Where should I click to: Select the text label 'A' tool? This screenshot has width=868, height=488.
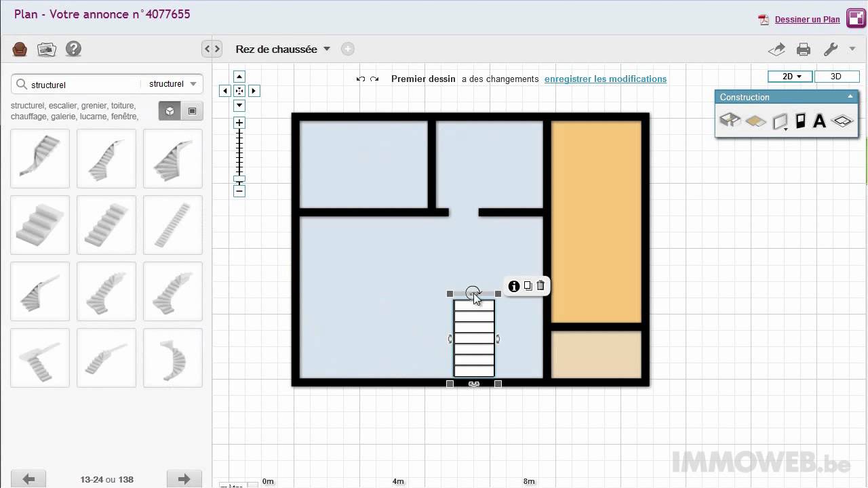819,121
